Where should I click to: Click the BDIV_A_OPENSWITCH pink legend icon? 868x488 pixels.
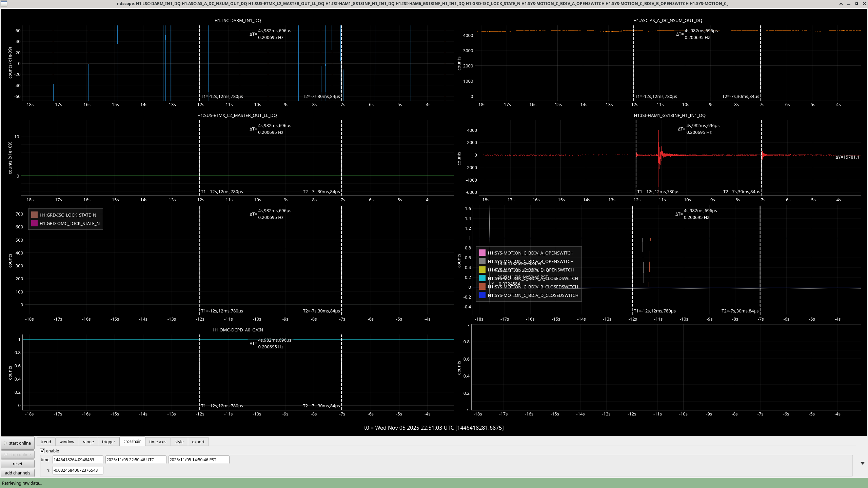coord(482,253)
